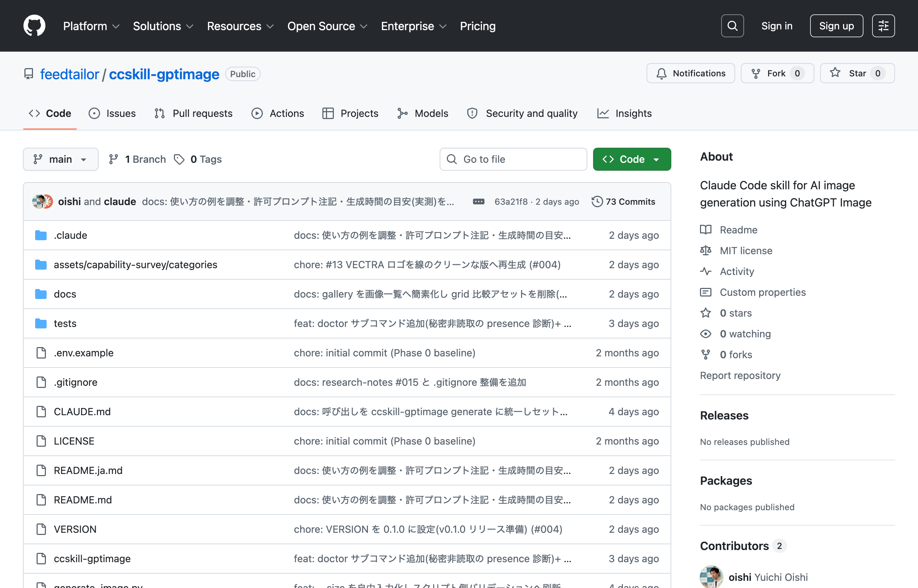This screenshot has width=918, height=588.
Task: Click the folder icon for .claude
Action: tap(41, 235)
